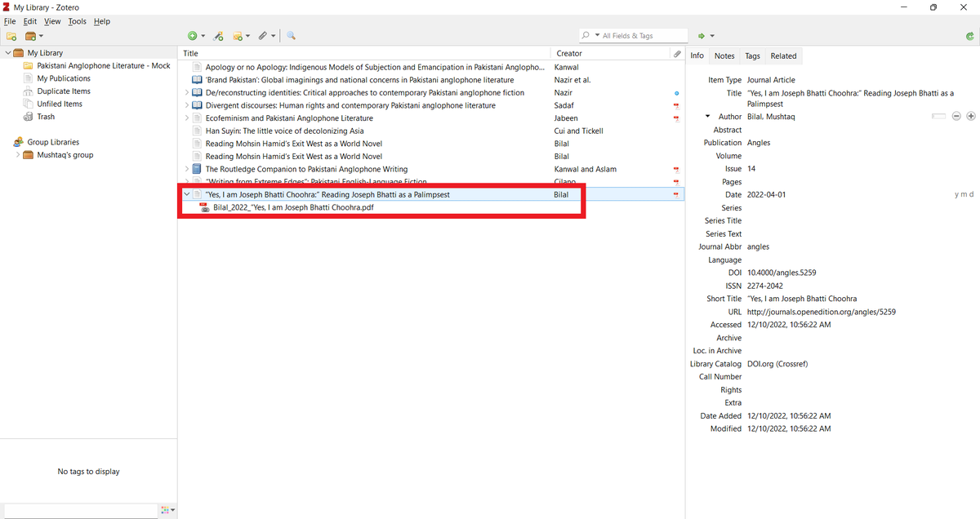The image size is (980, 519).
Task: Open the Edit menu
Action: [x=30, y=21]
